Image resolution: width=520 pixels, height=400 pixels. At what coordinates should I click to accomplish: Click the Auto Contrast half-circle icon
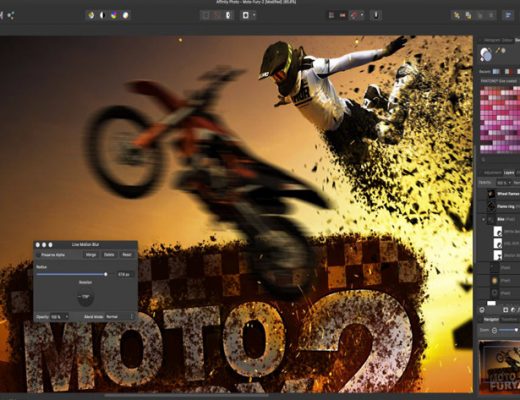(102, 15)
